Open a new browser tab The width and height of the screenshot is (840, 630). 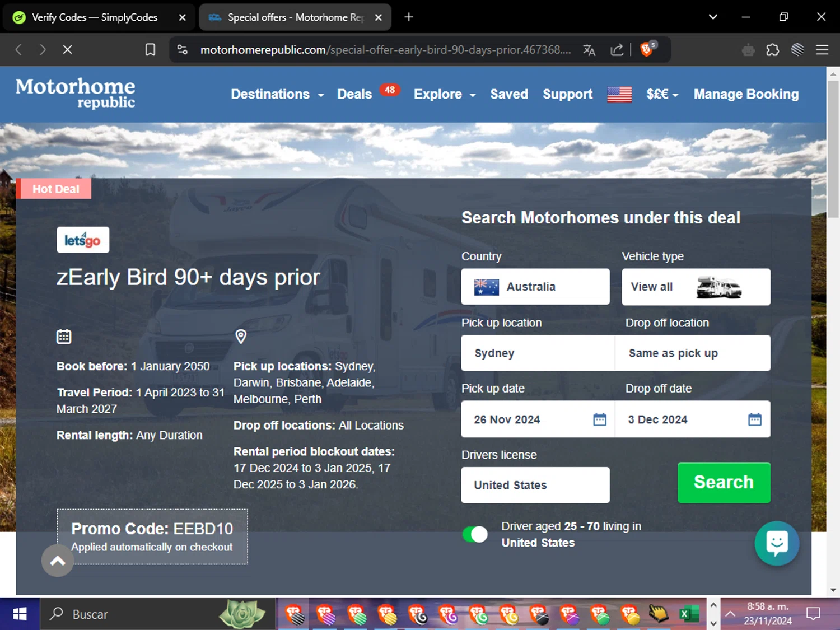click(x=409, y=17)
